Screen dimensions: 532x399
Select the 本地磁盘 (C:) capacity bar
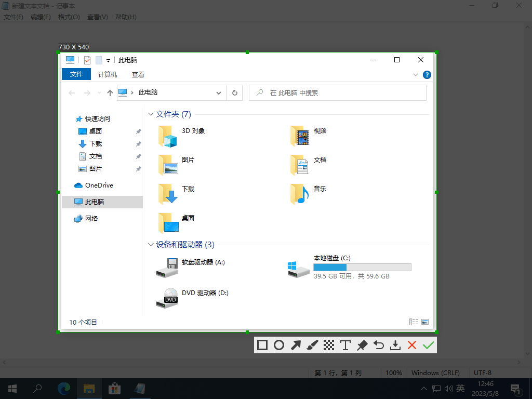click(362, 268)
